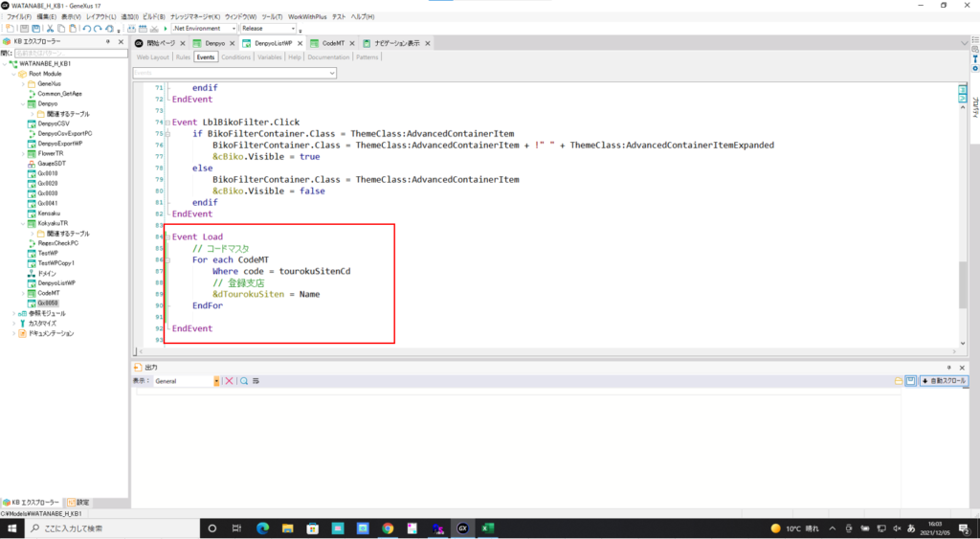Switch to the CodeMT document tab
The height and width of the screenshot is (539, 980).
coord(333,43)
